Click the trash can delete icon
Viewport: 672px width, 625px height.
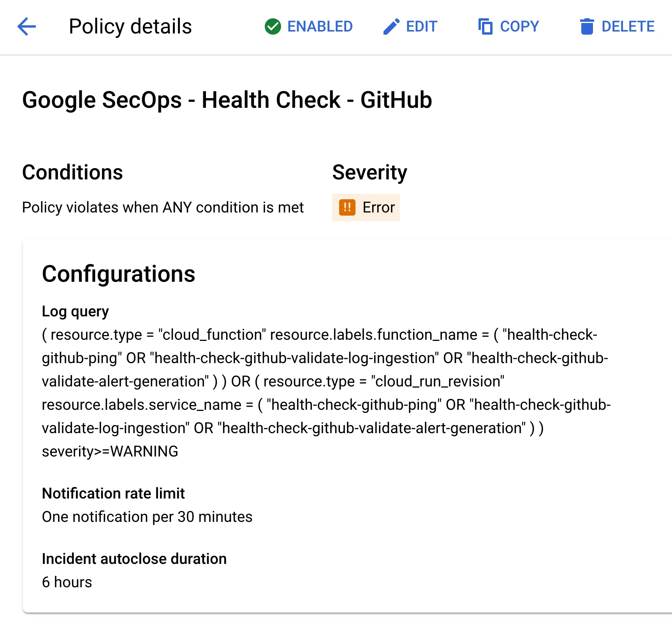pos(587,26)
